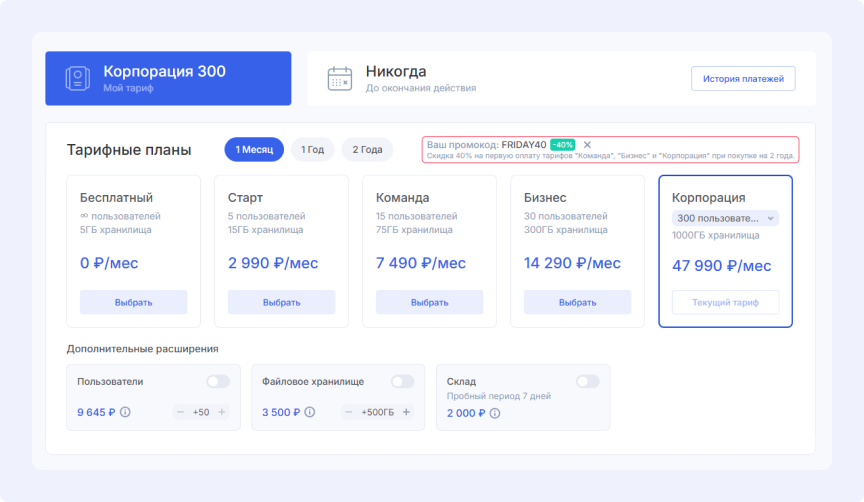The image size is (864, 502).
Task: Increase file storage with plus icon
Action: coord(406,412)
